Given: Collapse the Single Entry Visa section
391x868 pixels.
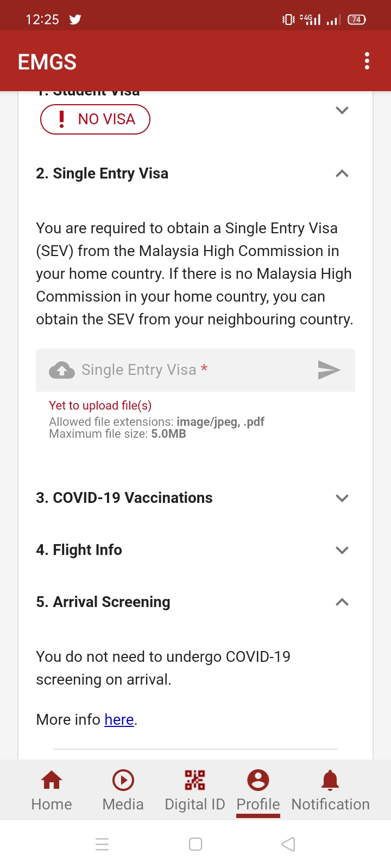Looking at the screenshot, I should tap(342, 174).
